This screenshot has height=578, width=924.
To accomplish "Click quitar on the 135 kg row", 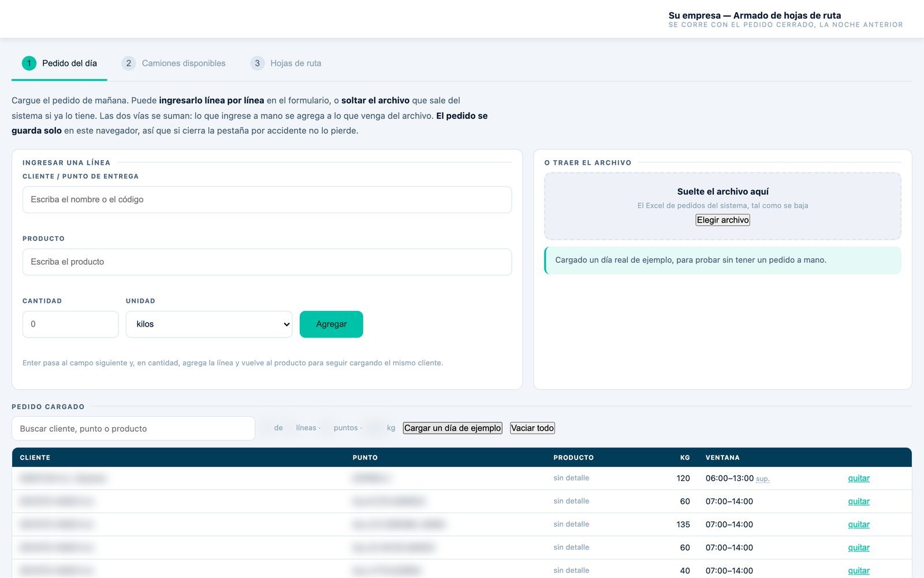I will 859,524.
